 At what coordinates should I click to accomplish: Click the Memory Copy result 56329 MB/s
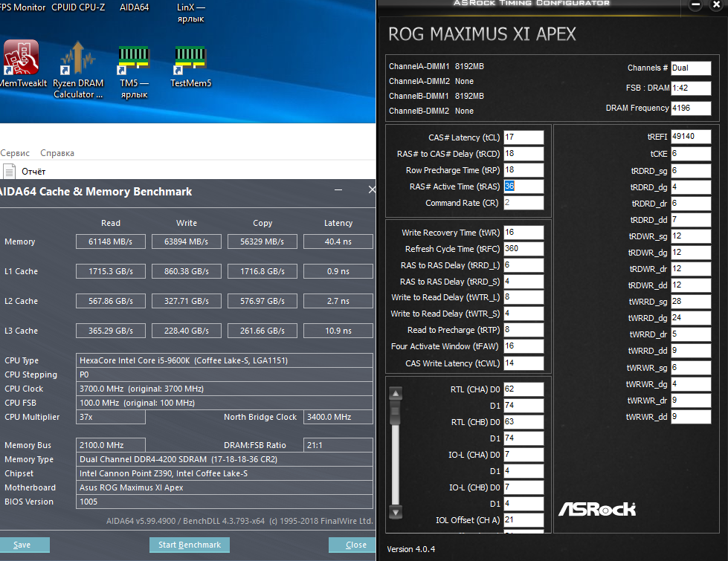pyautogui.click(x=262, y=241)
